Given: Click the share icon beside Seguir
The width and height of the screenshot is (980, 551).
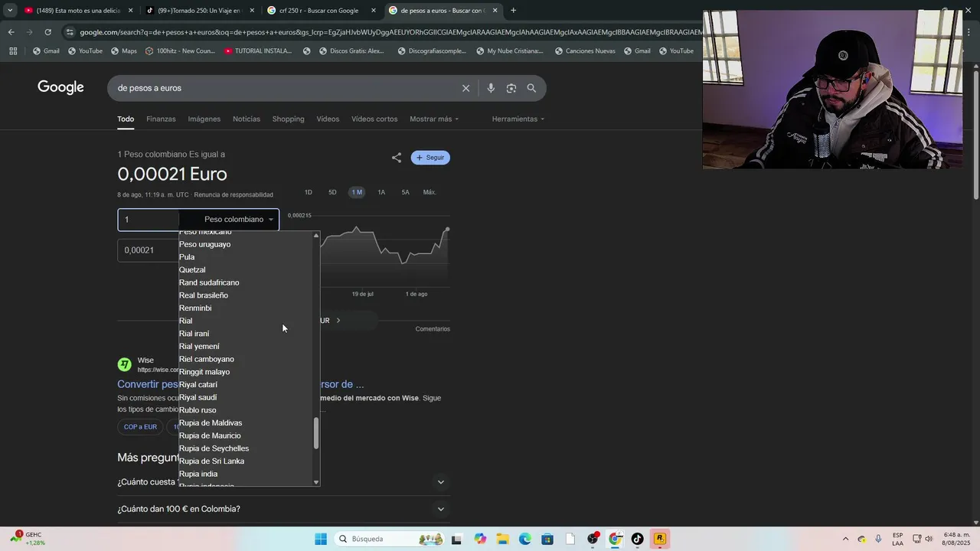Looking at the screenshot, I should (x=396, y=158).
